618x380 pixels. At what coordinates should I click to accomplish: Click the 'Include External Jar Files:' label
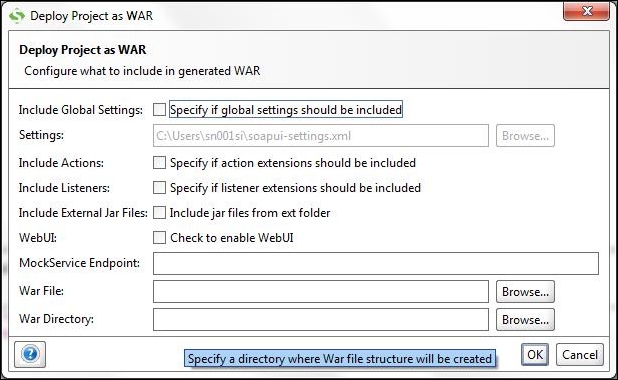click(83, 213)
